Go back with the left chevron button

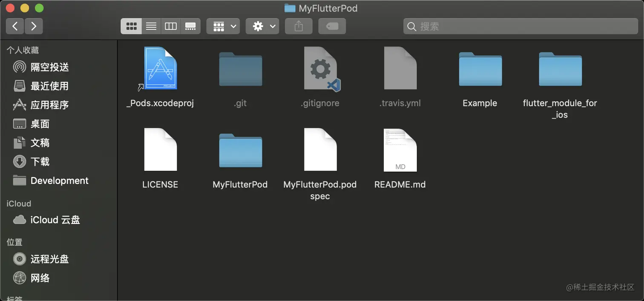coord(15,26)
